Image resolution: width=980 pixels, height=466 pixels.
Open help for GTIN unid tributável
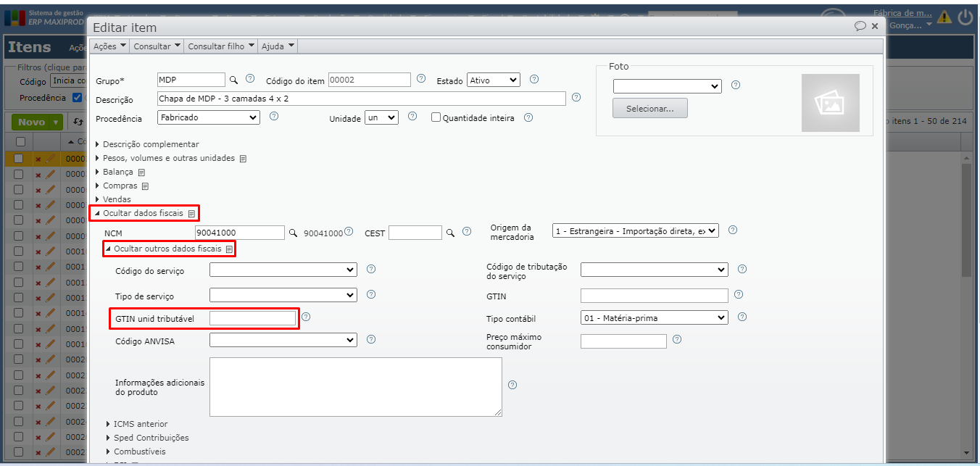click(306, 317)
